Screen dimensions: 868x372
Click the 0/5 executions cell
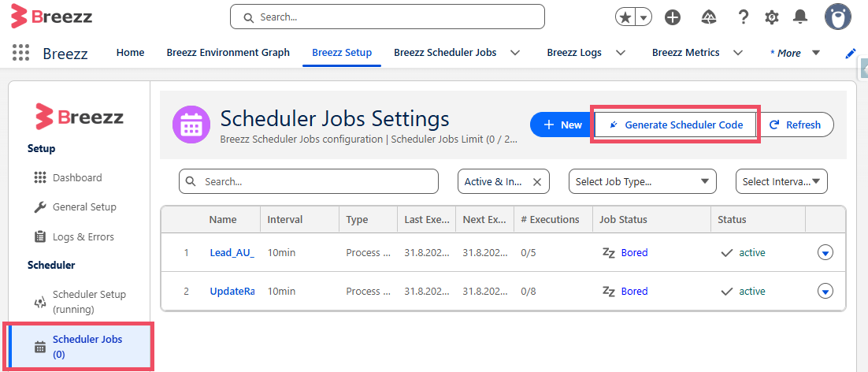click(x=529, y=252)
